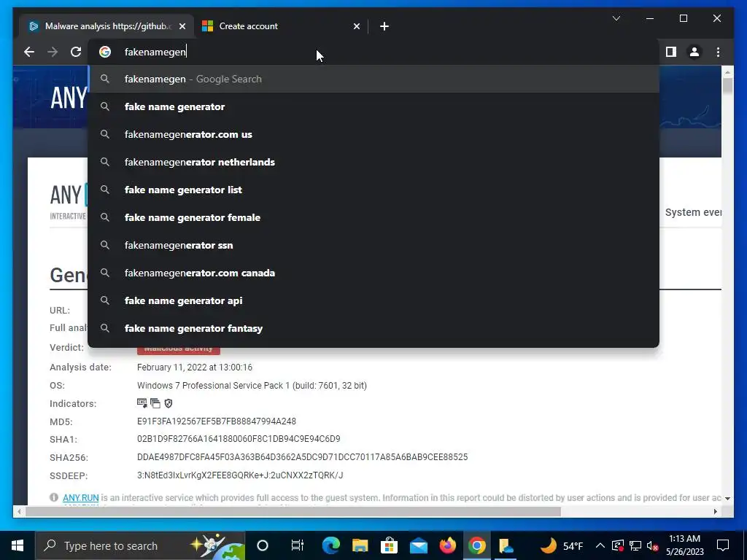Viewport: 747px width, 560px height.
Task: Click the search highlights illustration in taskbar
Action: click(217, 545)
